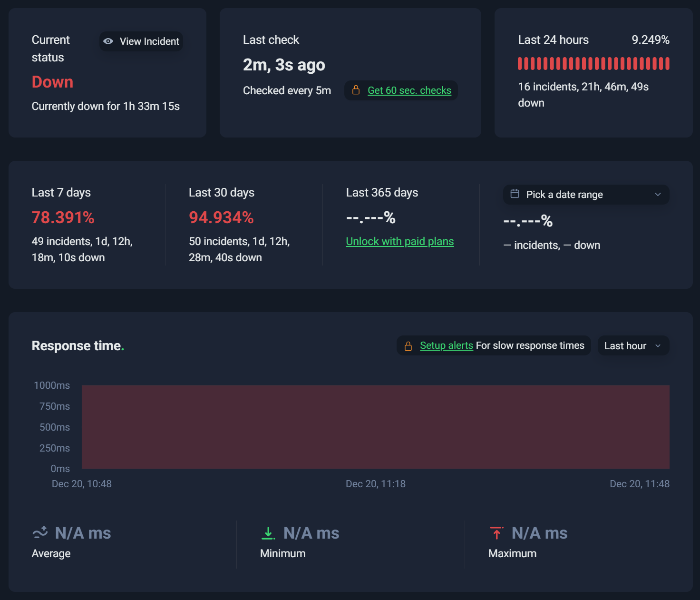
Task: Follow the Get 60 sec. checks link
Action: click(x=409, y=90)
